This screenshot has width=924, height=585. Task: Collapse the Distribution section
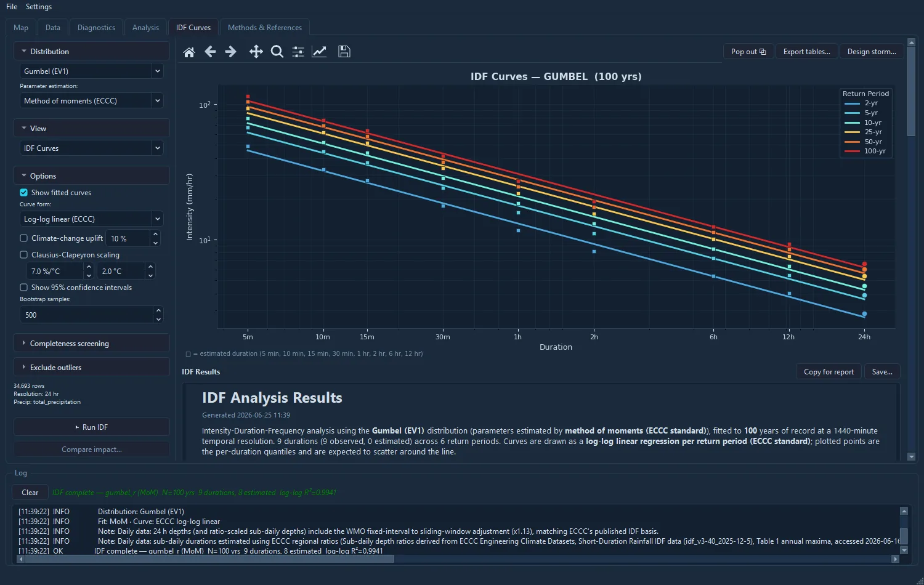(91, 52)
